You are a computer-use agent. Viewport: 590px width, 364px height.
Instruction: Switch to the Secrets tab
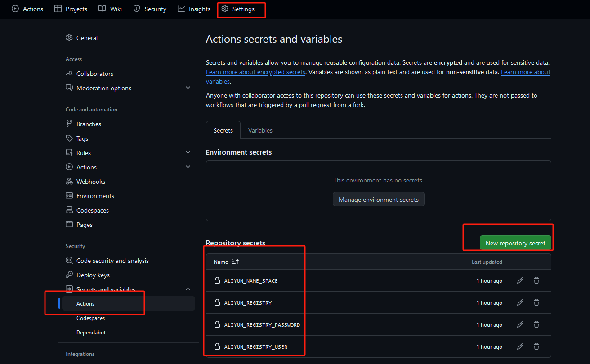click(223, 130)
